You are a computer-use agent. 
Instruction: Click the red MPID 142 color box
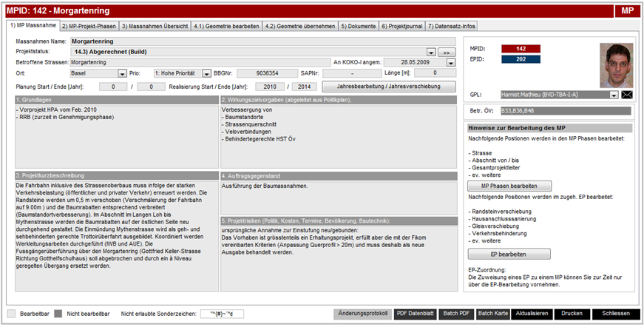[x=521, y=49]
